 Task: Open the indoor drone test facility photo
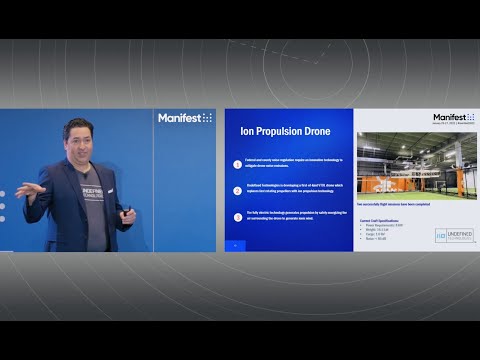[x=417, y=166]
